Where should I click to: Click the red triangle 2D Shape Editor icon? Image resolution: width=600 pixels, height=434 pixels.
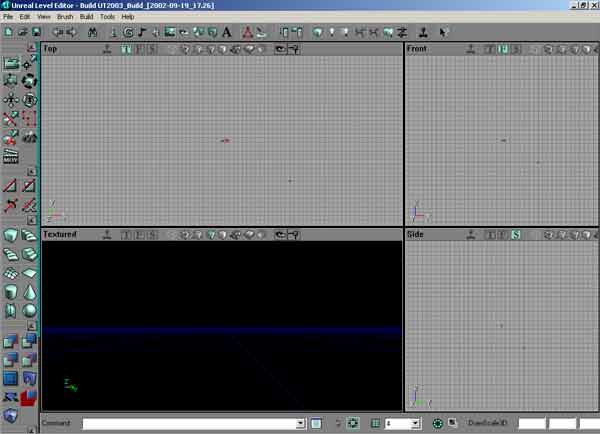(248, 32)
